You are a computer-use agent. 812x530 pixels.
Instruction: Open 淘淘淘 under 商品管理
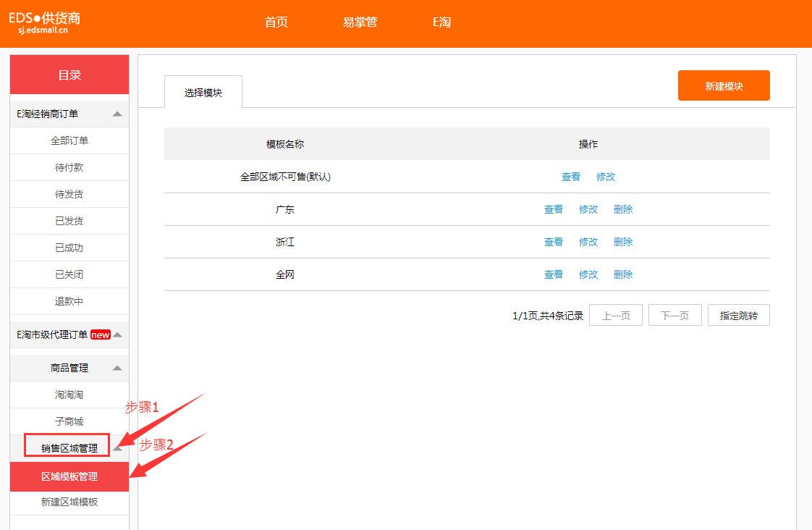[x=69, y=395]
